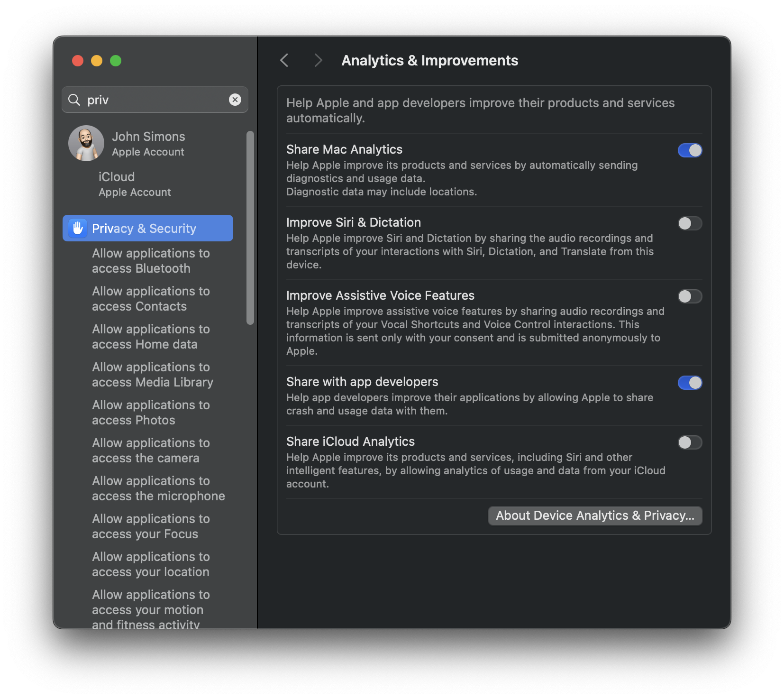Click the Privacy & Security hand icon
The image size is (784, 699).
click(78, 228)
